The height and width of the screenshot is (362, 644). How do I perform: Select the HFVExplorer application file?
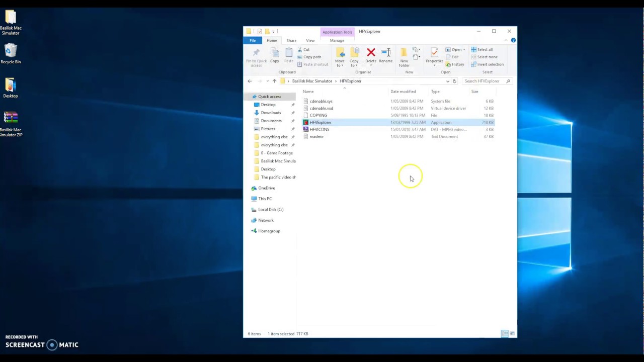click(x=398, y=122)
